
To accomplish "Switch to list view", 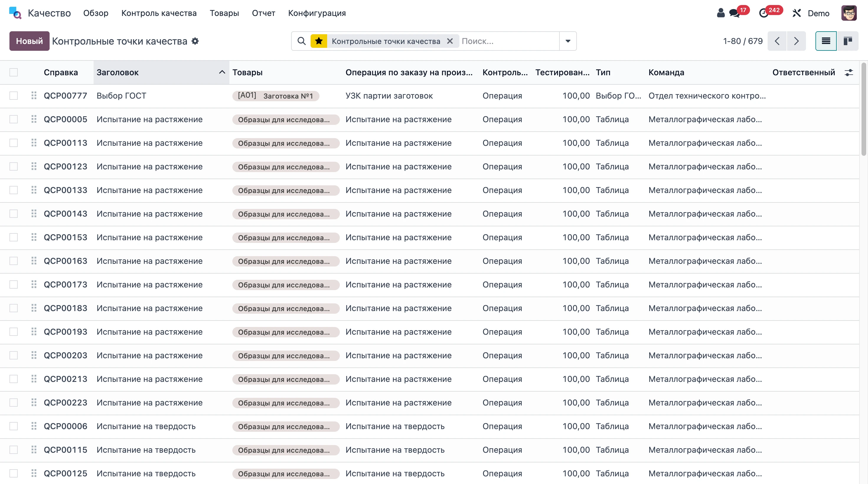I will [x=826, y=41].
